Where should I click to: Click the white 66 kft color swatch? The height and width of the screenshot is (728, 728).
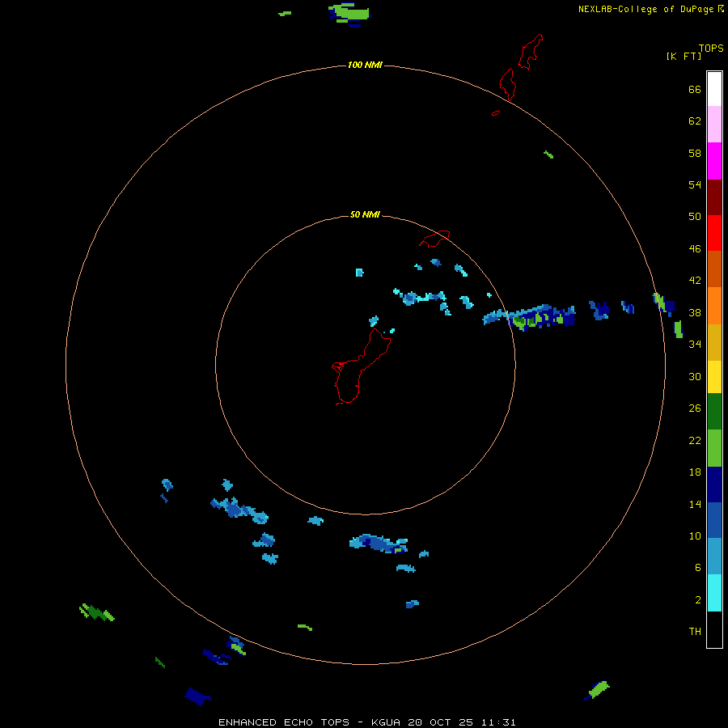(x=714, y=89)
